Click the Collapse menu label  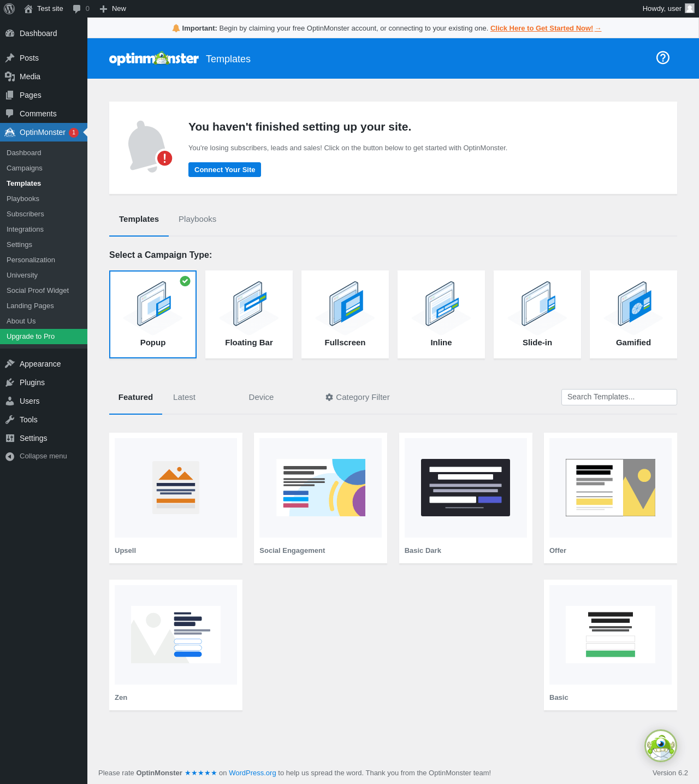[x=43, y=456]
